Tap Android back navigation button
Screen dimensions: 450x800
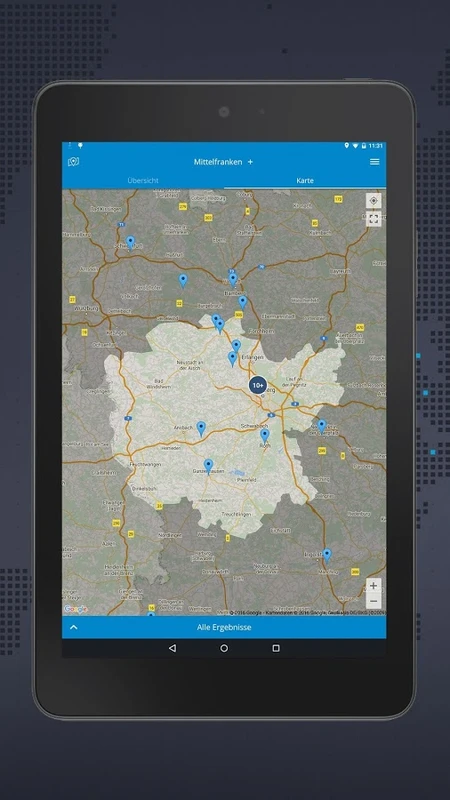(172, 648)
